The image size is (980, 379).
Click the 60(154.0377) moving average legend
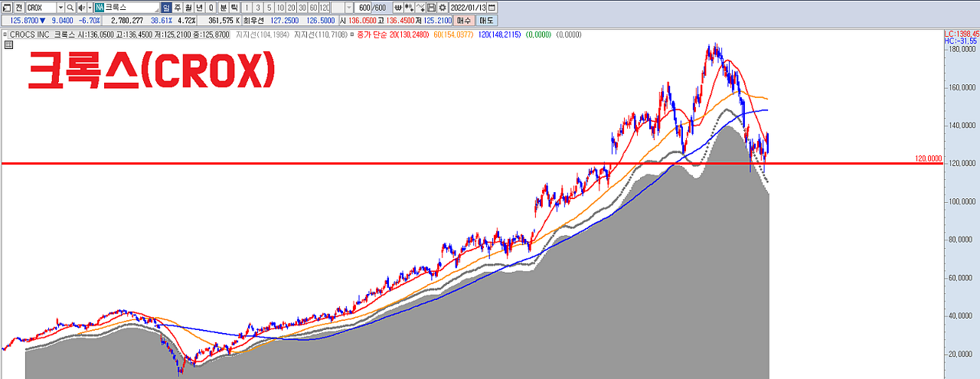pos(455,34)
